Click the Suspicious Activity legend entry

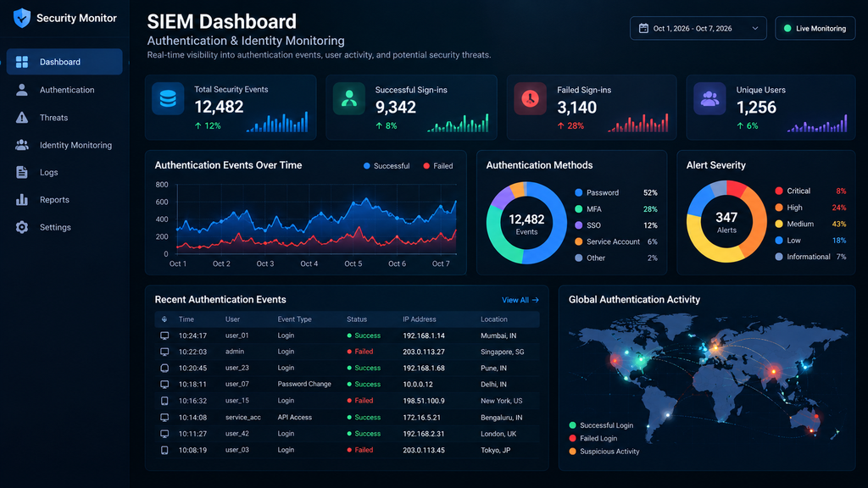pyautogui.click(x=604, y=452)
